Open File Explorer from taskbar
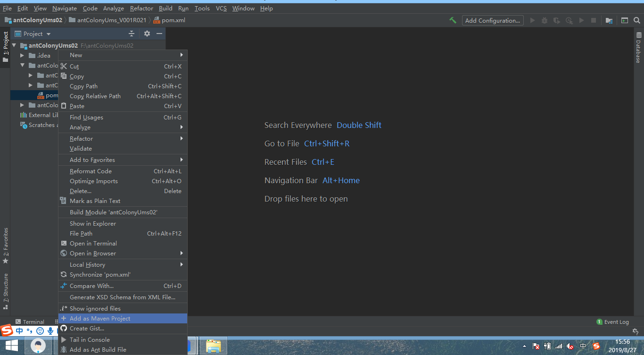This screenshot has width=644, height=355. point(214,346)
